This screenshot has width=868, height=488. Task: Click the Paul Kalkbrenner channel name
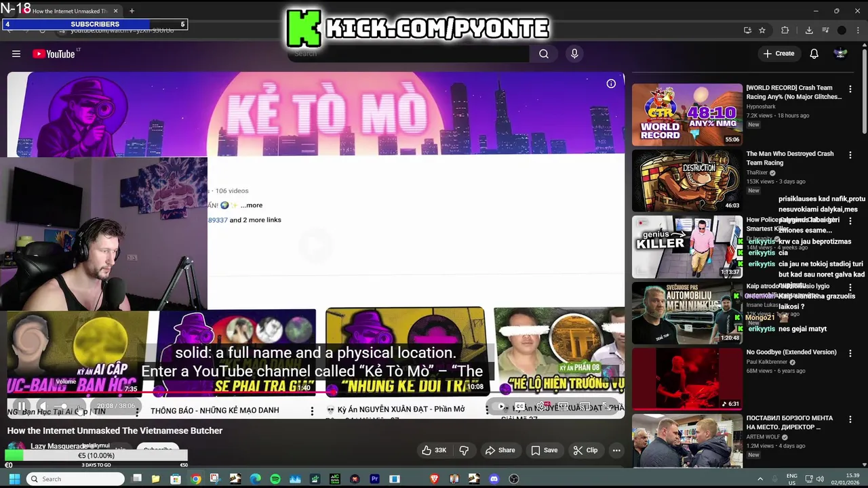coord(768,362)
